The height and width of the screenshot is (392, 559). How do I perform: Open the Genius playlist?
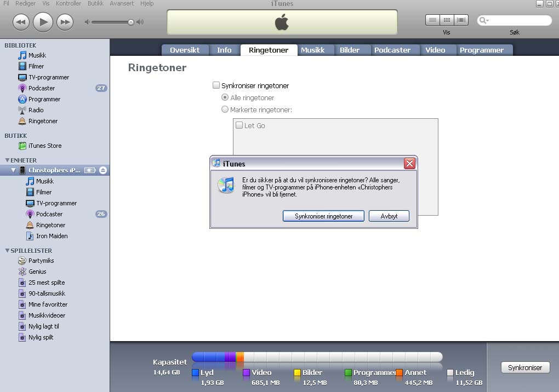[55, 272]
